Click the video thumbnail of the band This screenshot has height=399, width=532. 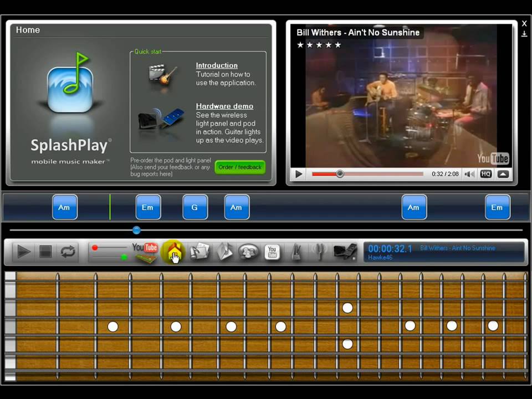(401, 96)
